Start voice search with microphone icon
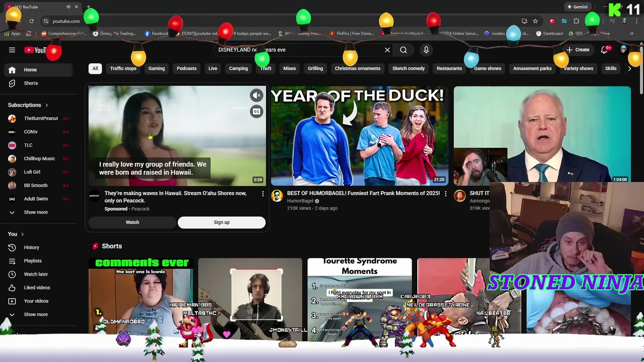The width and height of the screenshot is (644, 362). [426, 50]
